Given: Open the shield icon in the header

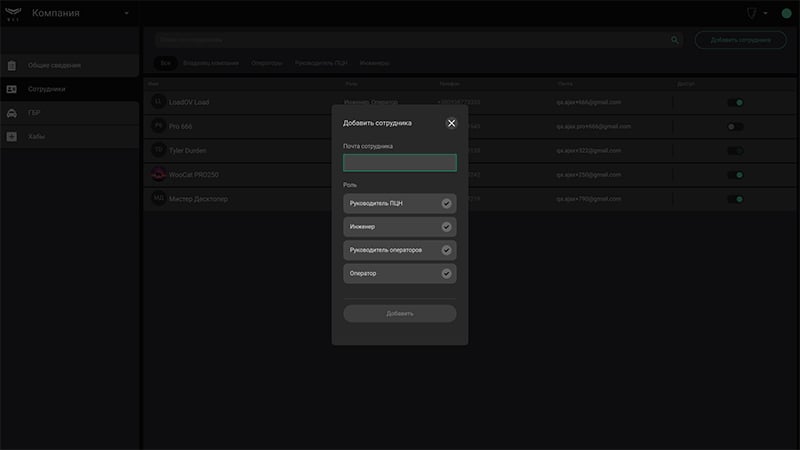Looking at the screenshot, I should pyautogui.click(x=752, y=13).
